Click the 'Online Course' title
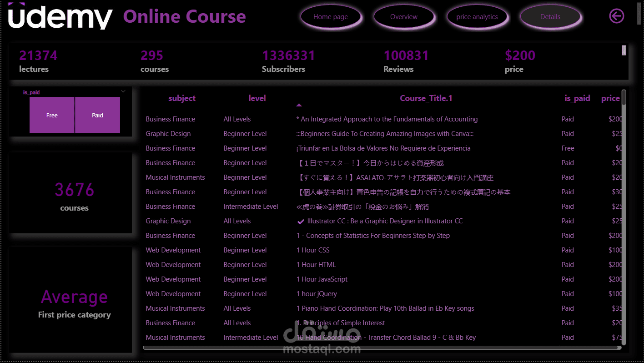The width and height of the screenshot is (644, 363). [x=185, y=16]
